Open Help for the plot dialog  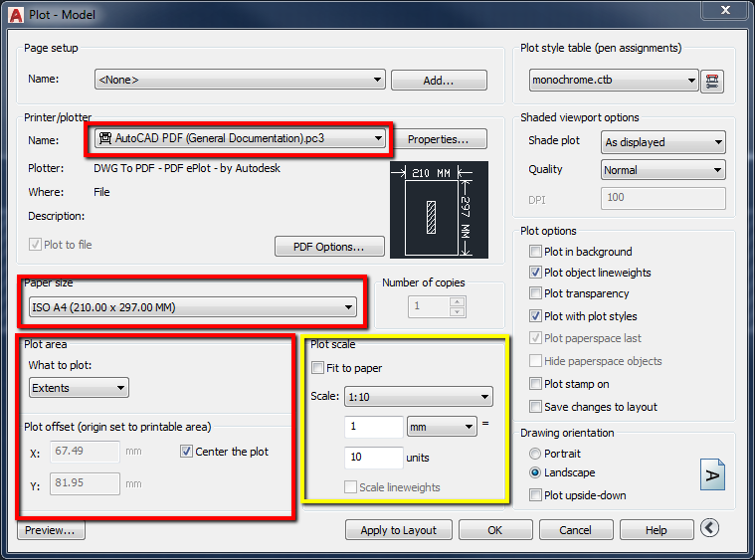tap(657, 530)
